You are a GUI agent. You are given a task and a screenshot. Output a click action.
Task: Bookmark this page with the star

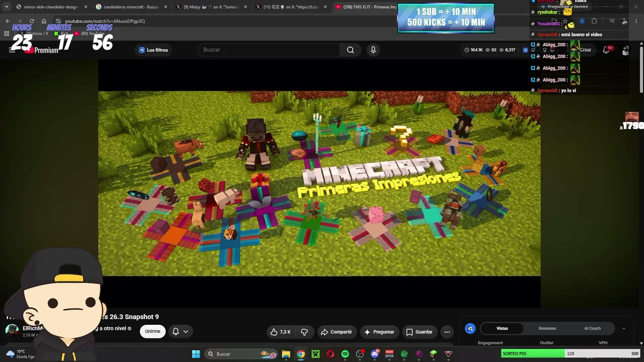[x=565, y=21]
